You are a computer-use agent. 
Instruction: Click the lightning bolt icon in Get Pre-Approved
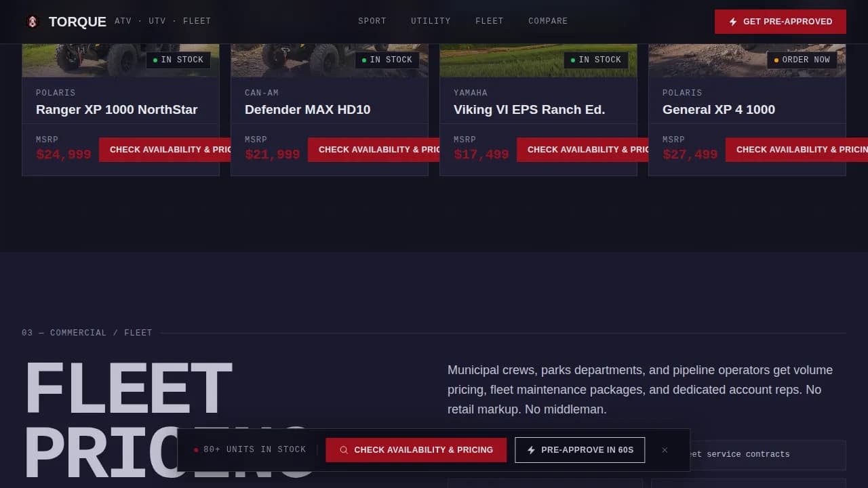pos(733,22)
